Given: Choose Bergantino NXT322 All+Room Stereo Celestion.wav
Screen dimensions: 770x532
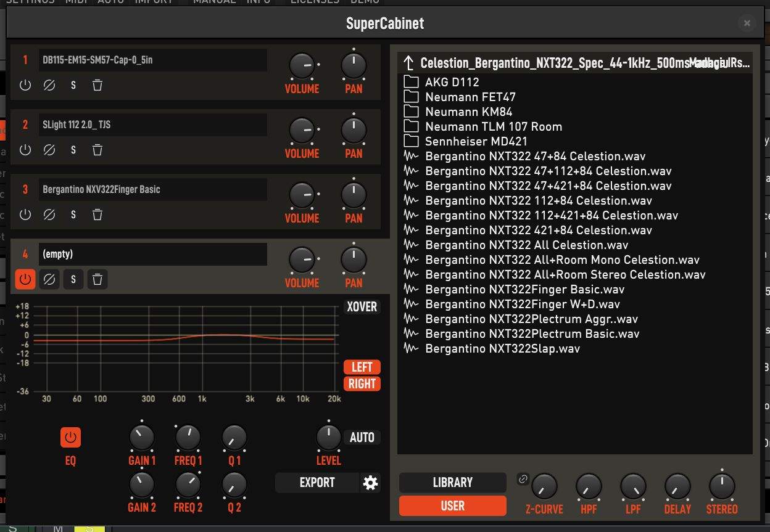Looking at the screenshot, I should pyautogui.click(x=574, y=274).
